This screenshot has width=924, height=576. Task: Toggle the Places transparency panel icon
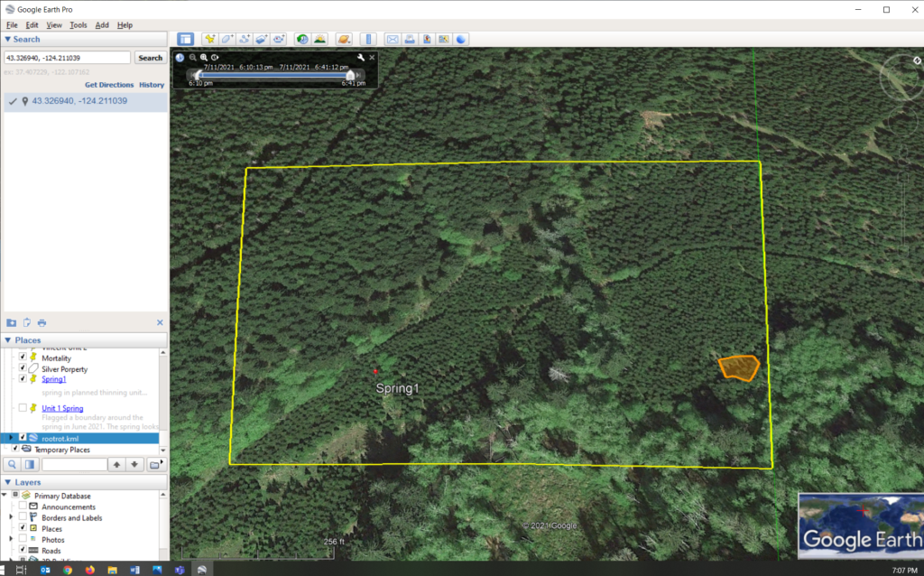point(30,465)
